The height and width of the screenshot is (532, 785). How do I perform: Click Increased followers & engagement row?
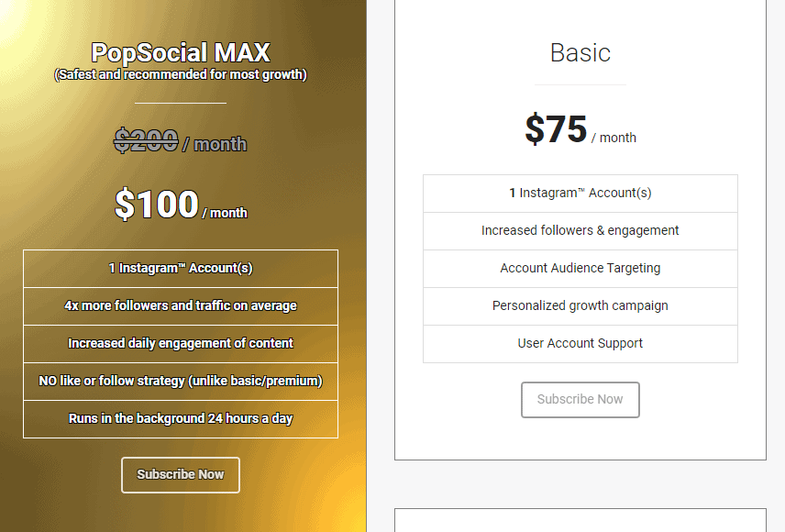click(x=580, y=231)
